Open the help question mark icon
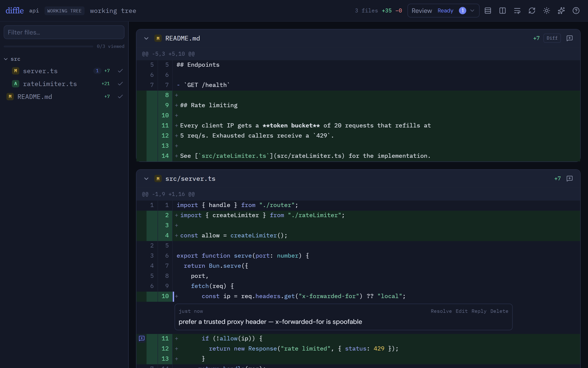Screen dimensions: 588x368 coord(576,11)
